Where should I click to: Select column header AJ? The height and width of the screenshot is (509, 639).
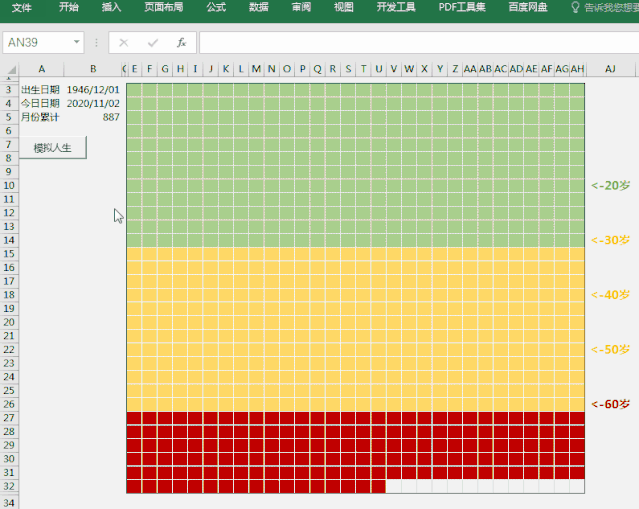tap(610, 69)
